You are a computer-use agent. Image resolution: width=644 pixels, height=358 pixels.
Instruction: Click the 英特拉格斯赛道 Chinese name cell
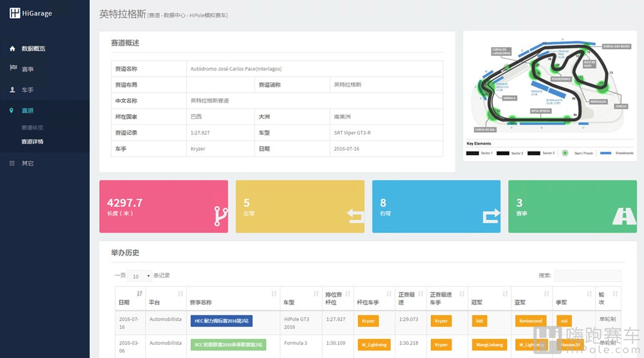point(209,100)
